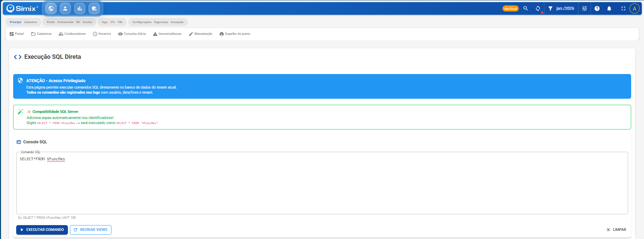The width and height of the screenshot is (644, 239).
Task: Click the 'Compatibilidade SQL Server' heading
Action: point(55,112)
